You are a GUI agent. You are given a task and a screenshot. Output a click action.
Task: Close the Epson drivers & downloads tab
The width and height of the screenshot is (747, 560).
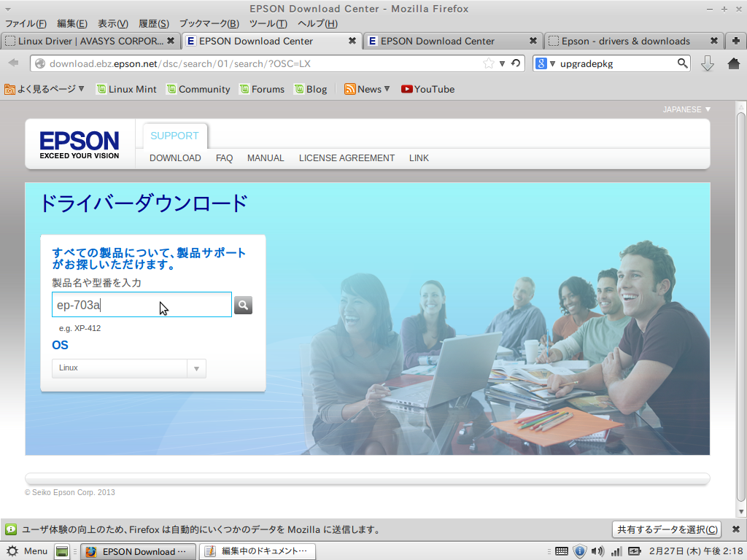[x=714, y=41]
